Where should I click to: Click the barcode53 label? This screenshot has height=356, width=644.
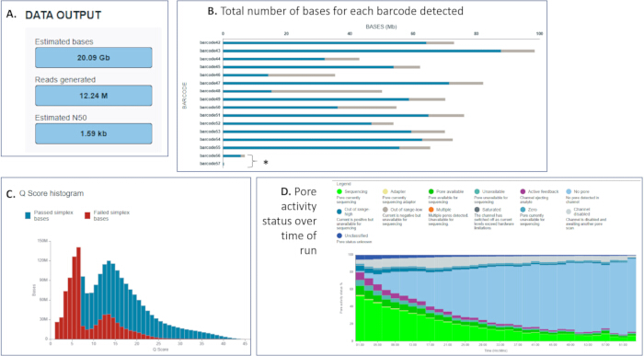click(x=211, y=132)
